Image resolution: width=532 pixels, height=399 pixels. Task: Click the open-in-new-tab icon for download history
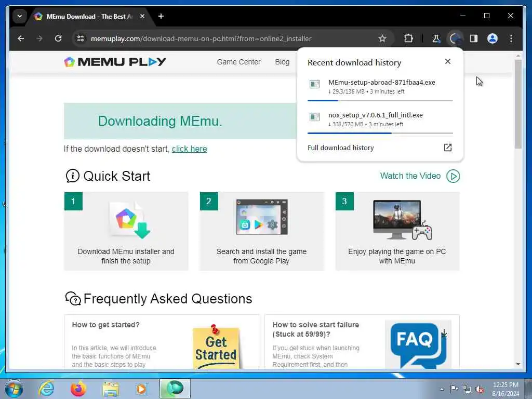448,148
